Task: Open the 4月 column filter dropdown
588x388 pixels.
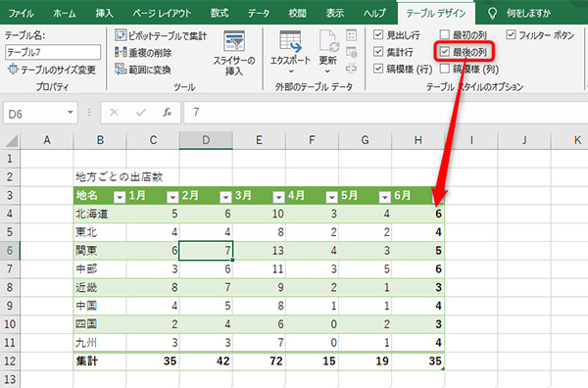Action: [332, 197]
